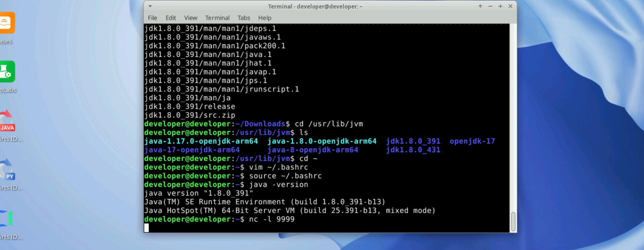Click the 'jhat.1' output line
The image size is (644, 250).
(x=208, y=63)
